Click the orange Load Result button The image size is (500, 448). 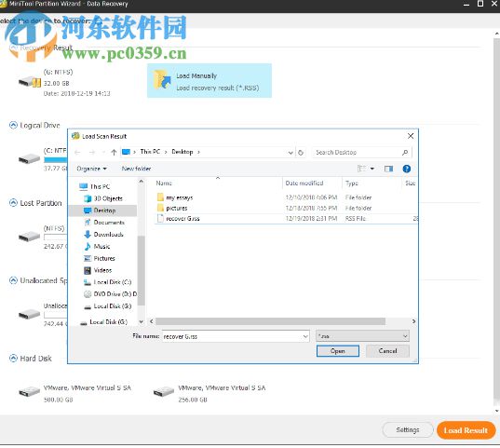[x=466, y=430]
